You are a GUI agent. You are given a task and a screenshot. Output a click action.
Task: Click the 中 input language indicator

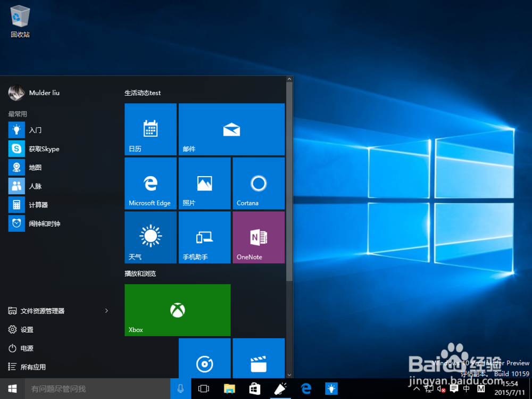tap(467, 389)
